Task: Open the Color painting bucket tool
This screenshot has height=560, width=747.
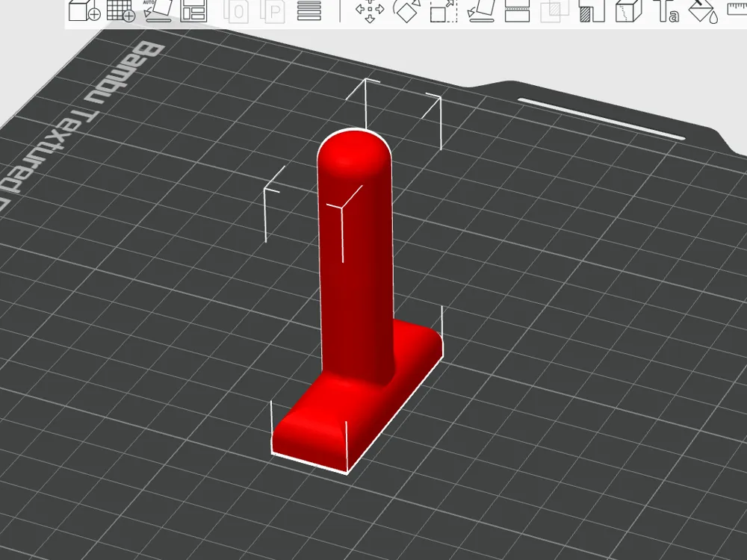Action: coord(703,11)
